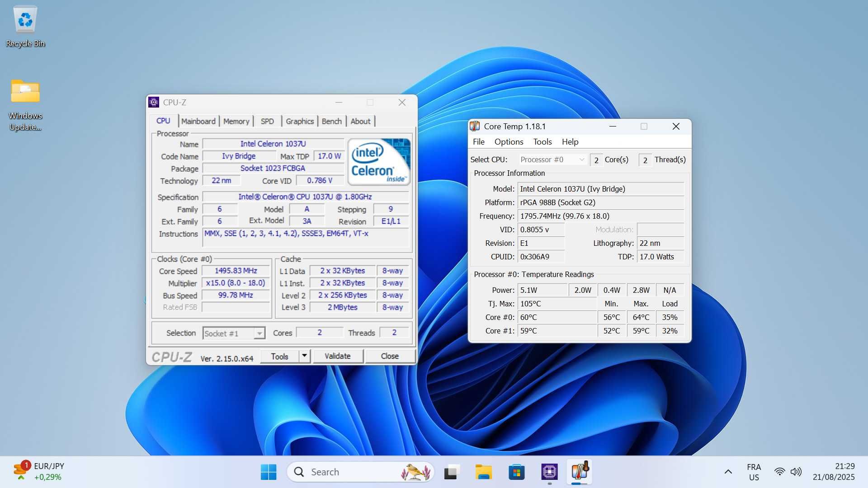Viewport: 868px width, 488px height.
Task: Click the Package Socket 1023 FCBGA value
Action: click(x=273, y=168)
